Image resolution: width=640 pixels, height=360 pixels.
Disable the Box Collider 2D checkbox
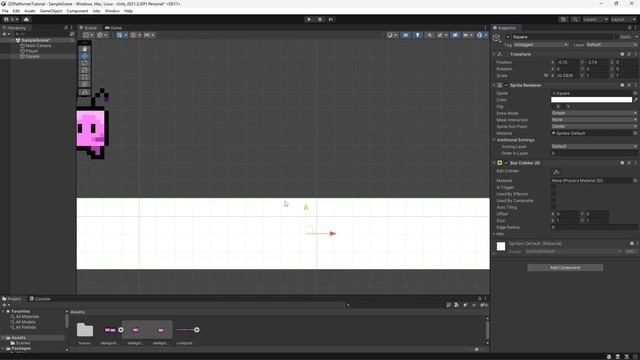click(x=506, y=163)
